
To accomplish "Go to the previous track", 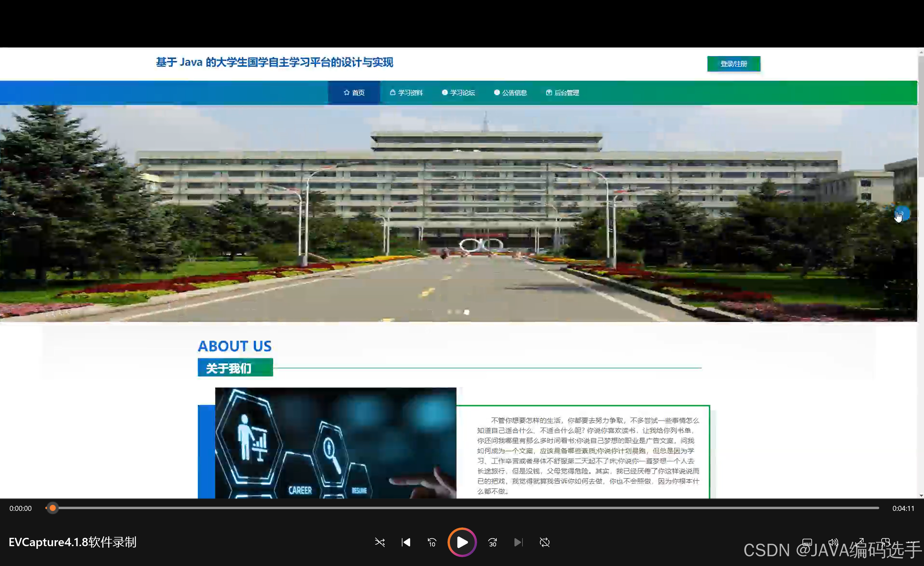I will [x=406, y=542].
